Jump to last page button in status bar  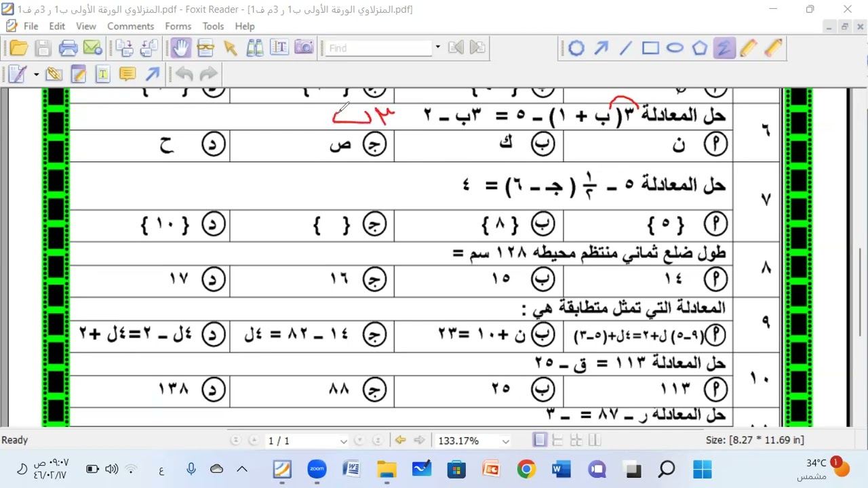tap(378, 441)
